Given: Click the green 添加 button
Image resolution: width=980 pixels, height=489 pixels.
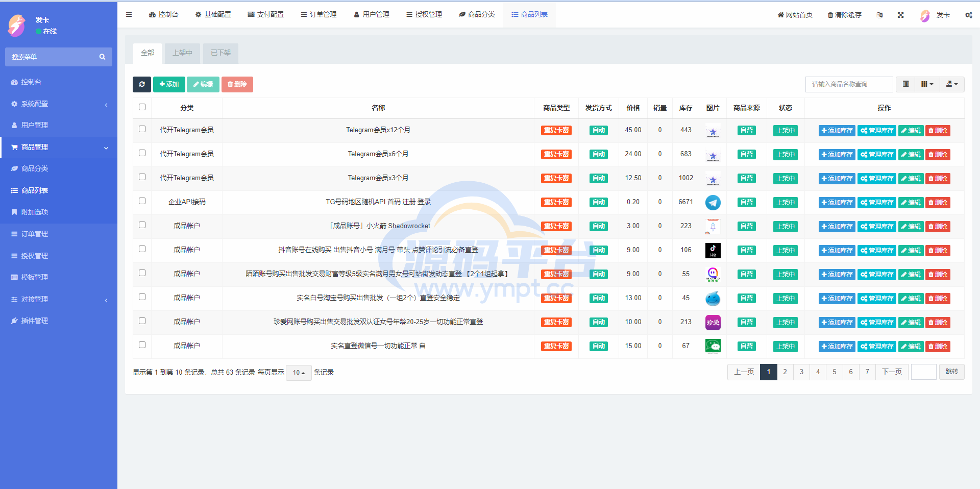Looking at the screenshot, I should pos(169,84).
